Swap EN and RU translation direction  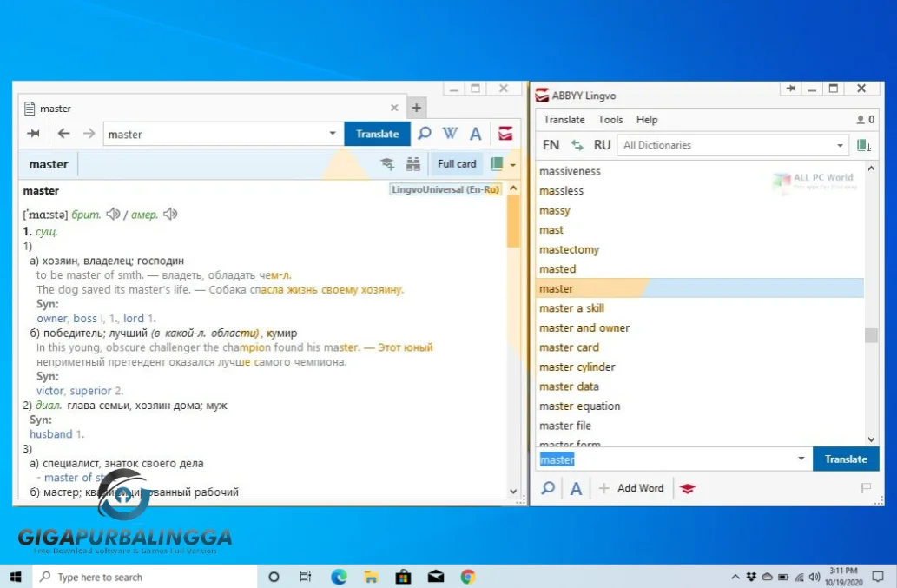click(577, 145)
